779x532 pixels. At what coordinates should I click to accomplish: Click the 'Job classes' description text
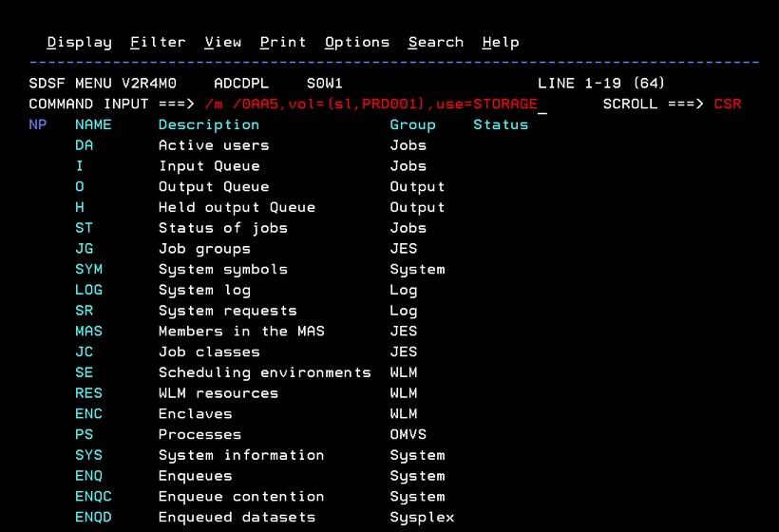209,351
